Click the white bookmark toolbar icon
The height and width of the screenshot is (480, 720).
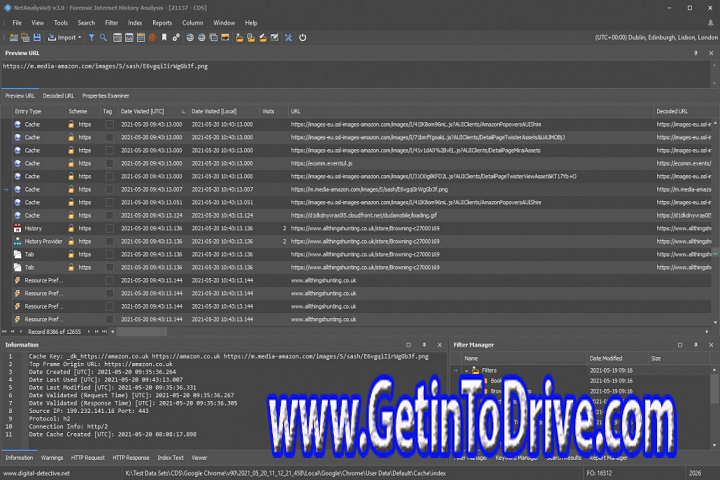coord(164,38)
